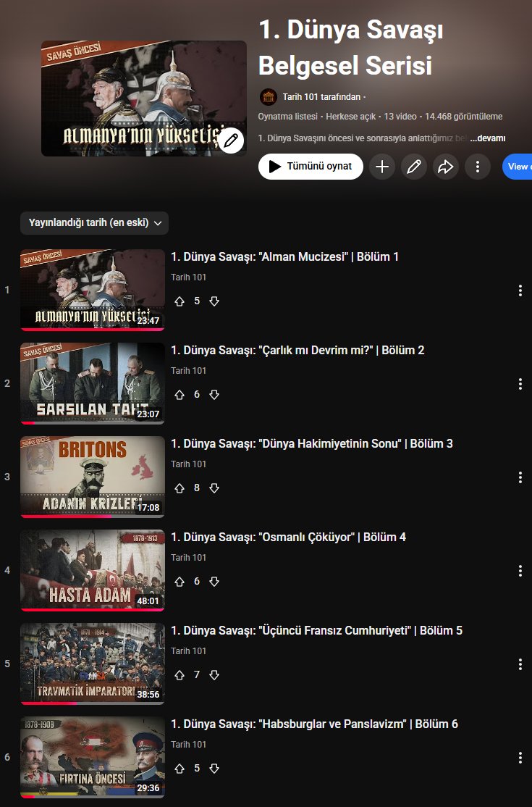Downvote "Üçüncü Fransız Cumhuriyeti" video

point(214,674)
